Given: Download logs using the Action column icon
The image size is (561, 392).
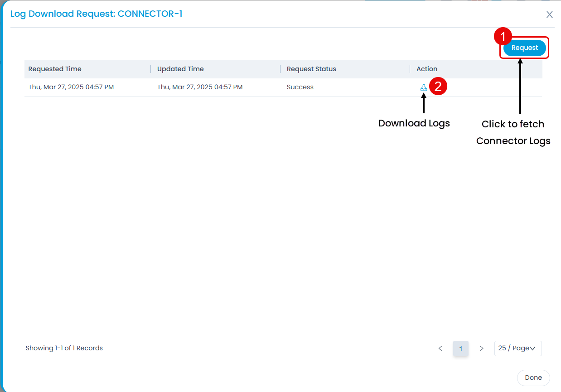Looking at the screenshot, I should click(x=424, y=87).
